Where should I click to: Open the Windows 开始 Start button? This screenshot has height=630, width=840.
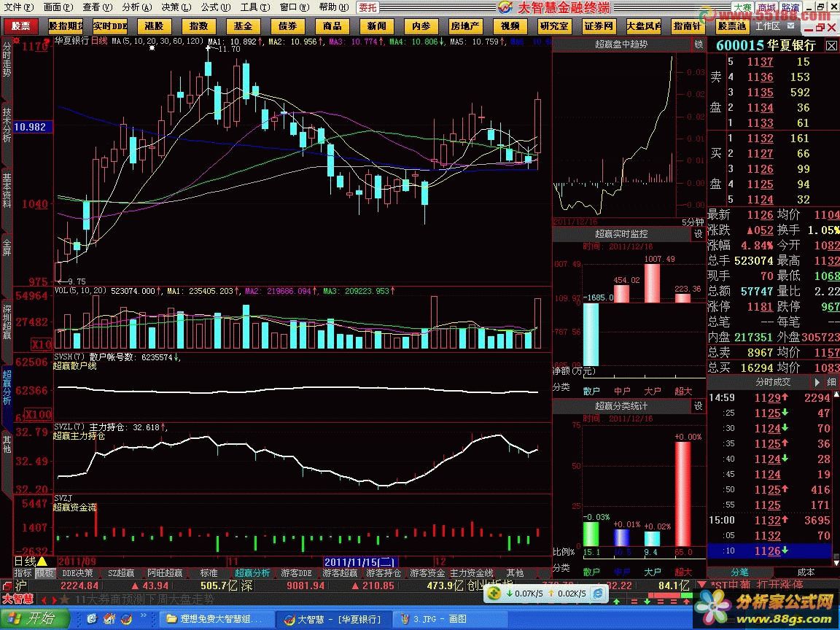coord(35,619)
